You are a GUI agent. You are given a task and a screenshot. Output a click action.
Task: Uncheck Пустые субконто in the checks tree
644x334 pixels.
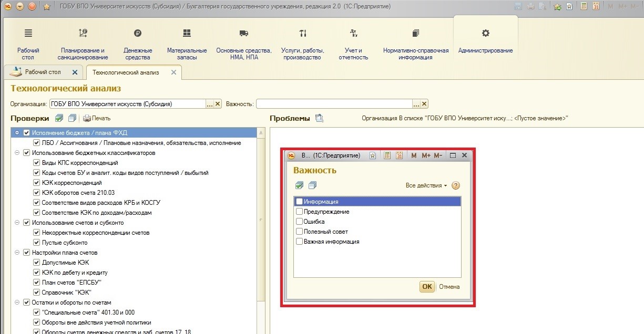[37, 243]
